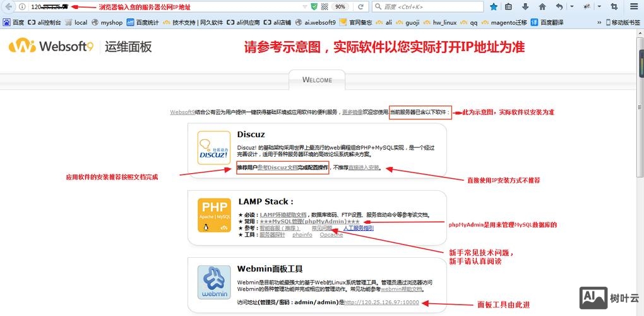Bookmark this page with the star icon
The height and width of the screenshot is (316, 644).
(494, 6)
